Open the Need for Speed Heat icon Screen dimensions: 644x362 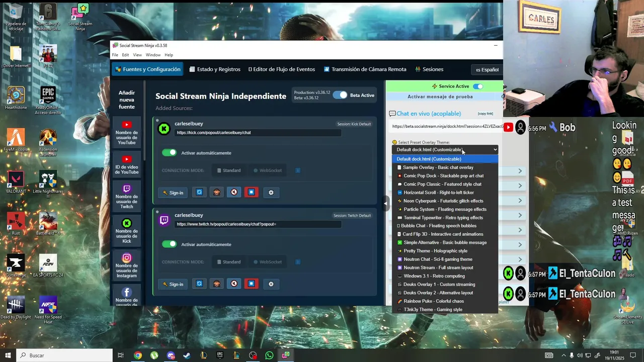pos(48,310)
